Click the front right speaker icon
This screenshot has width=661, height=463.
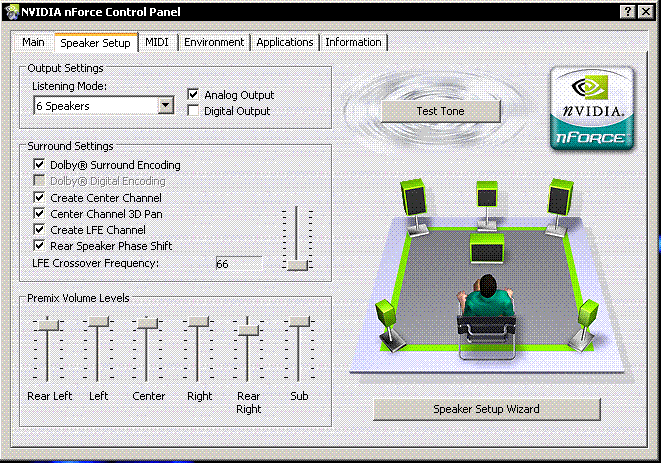coord(560,196)
